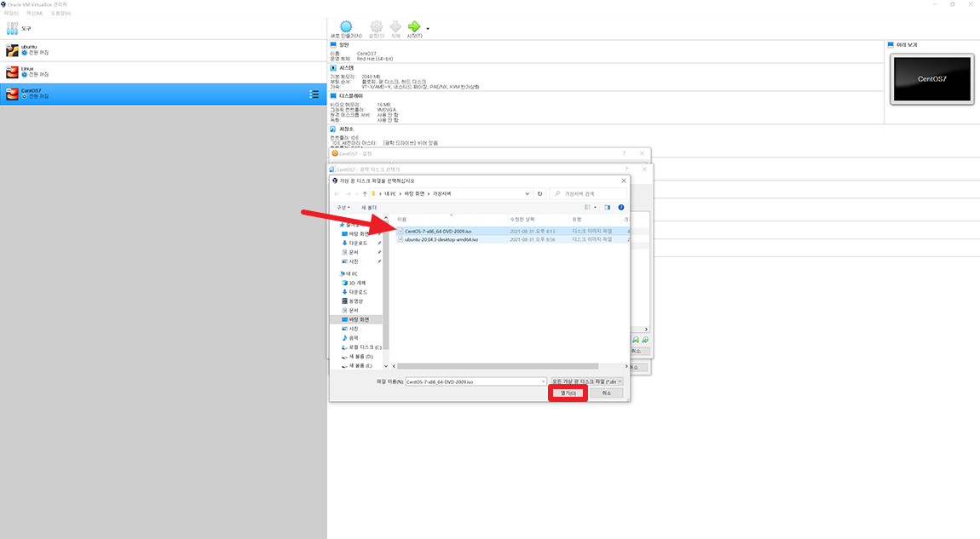Close the virtual optical disk file dialog
Screen dimensions: 980x539
pyautogui.click(x=623, y=181)
